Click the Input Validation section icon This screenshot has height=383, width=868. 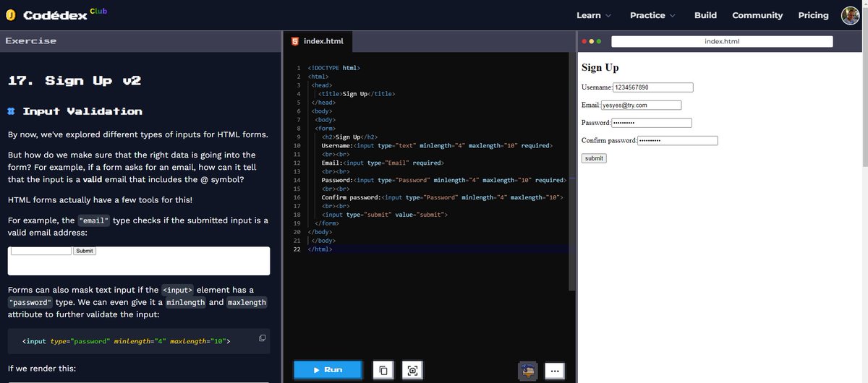(x=12, y=111)
